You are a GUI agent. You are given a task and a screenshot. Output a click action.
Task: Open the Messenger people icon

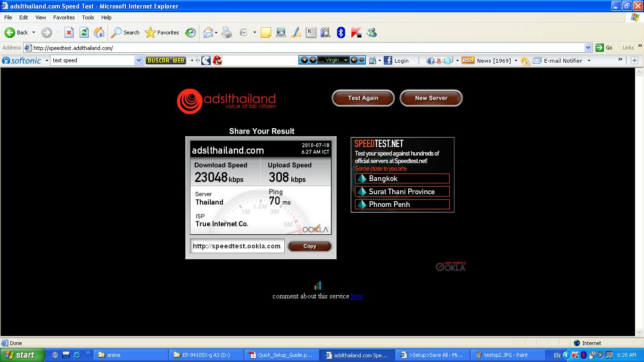tap(372, 33)
